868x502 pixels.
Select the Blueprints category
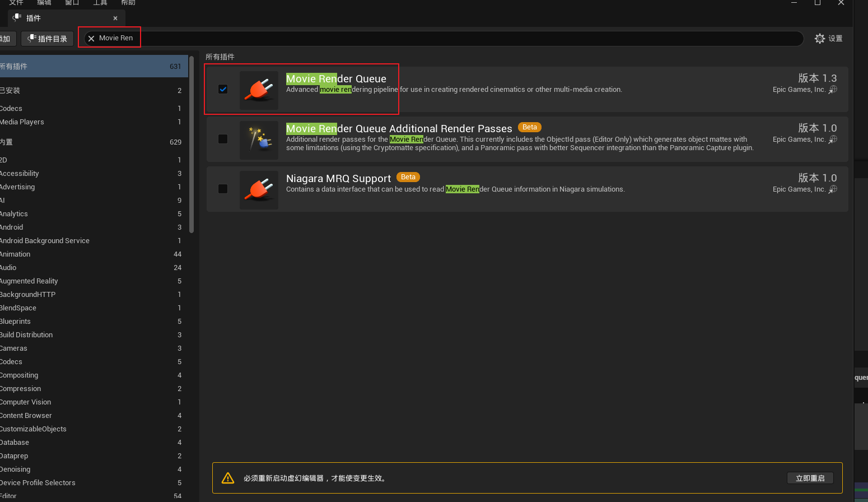pyautogui.click(x=94, y=322)
